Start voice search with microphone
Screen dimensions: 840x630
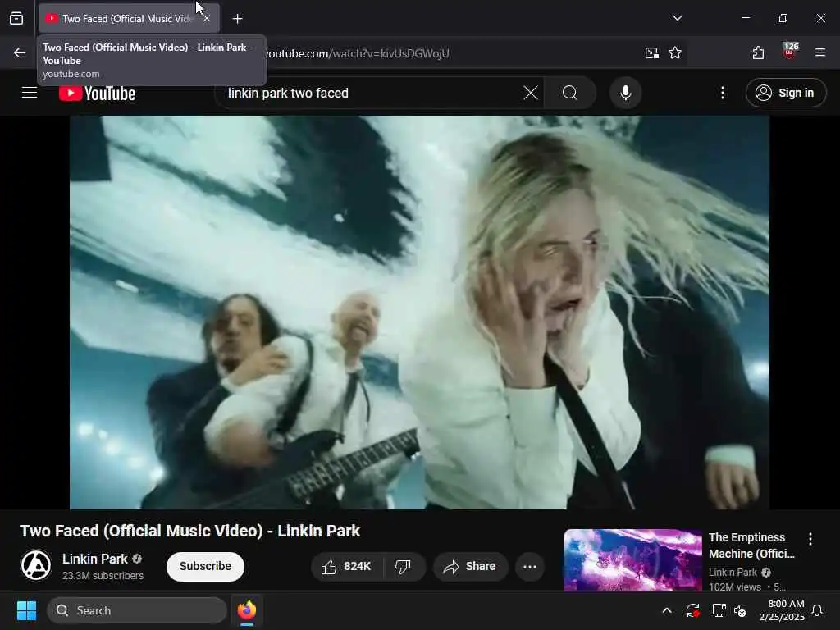[626, 93]
